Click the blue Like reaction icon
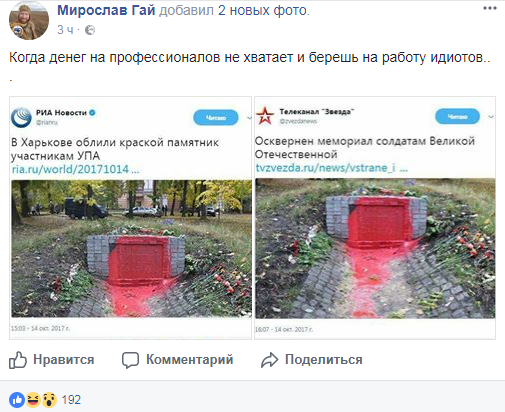 click(x=17, y=399)
